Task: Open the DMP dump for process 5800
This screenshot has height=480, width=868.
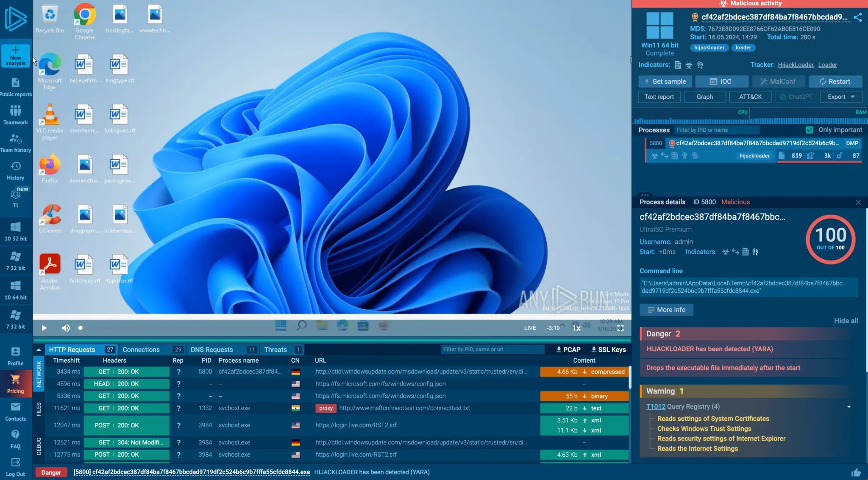Action: coord(852,143)
